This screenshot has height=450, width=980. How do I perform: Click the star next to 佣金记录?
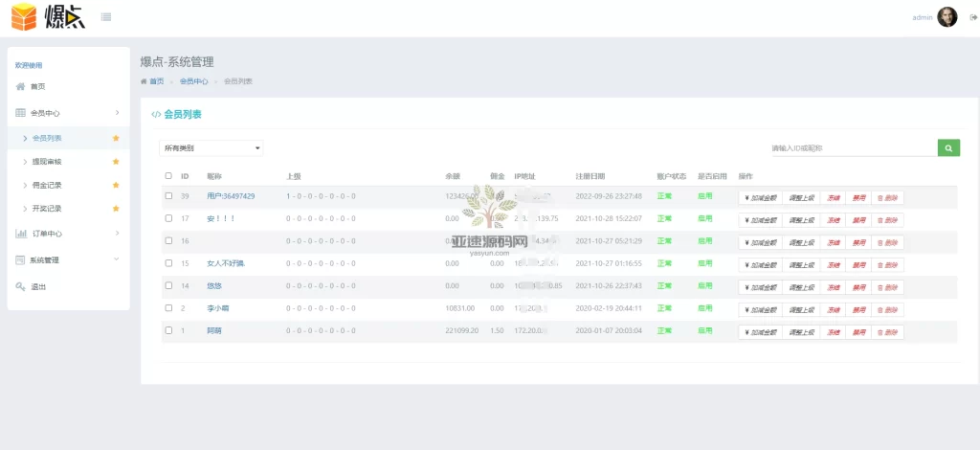click(116, 185)
